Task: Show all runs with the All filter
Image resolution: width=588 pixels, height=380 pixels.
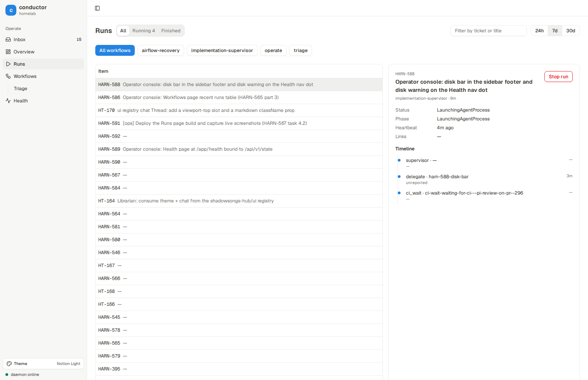Action: click(123, 31)
